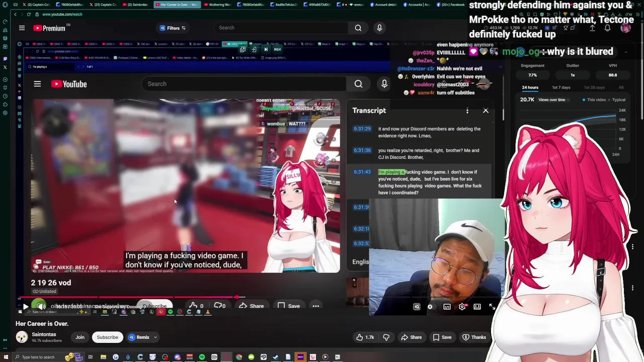Click the browser address bar URL

pos(62,14)
